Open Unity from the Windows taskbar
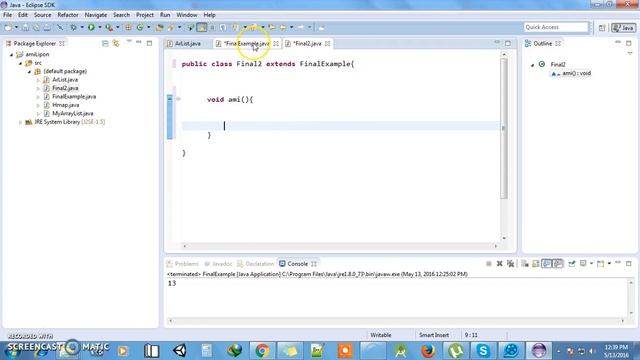Image resolution: width=640 pixels, height=360 pixels. [x=180, y=351]
